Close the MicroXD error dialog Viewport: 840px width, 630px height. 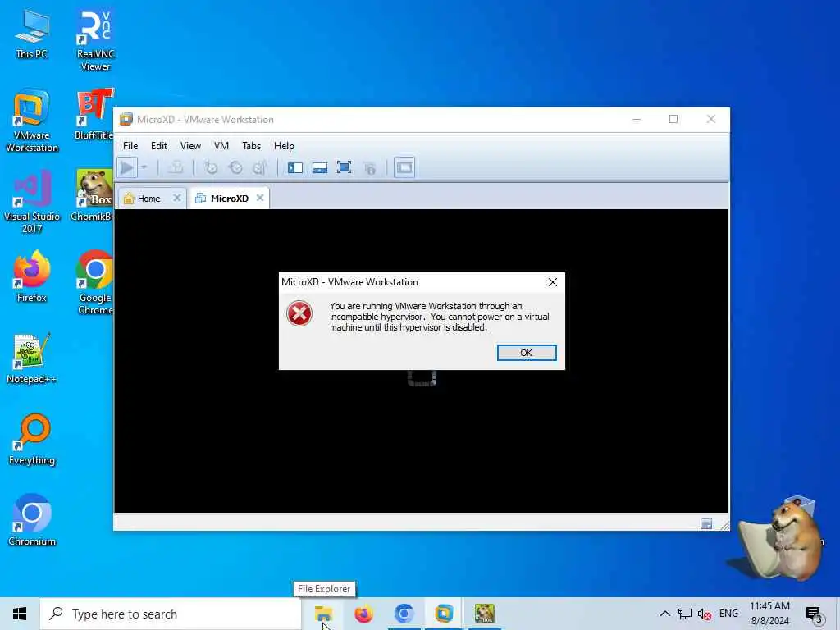[552, 282]
